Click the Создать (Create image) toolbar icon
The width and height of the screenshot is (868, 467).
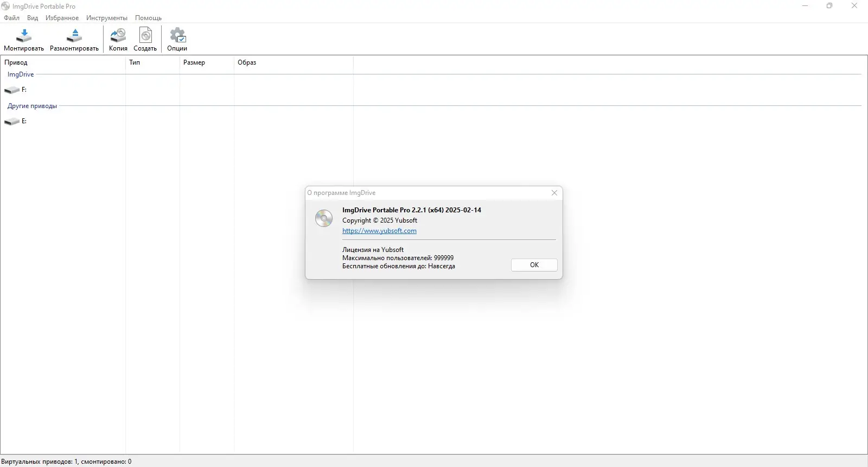pyautogui.click(x=145, y=36)
